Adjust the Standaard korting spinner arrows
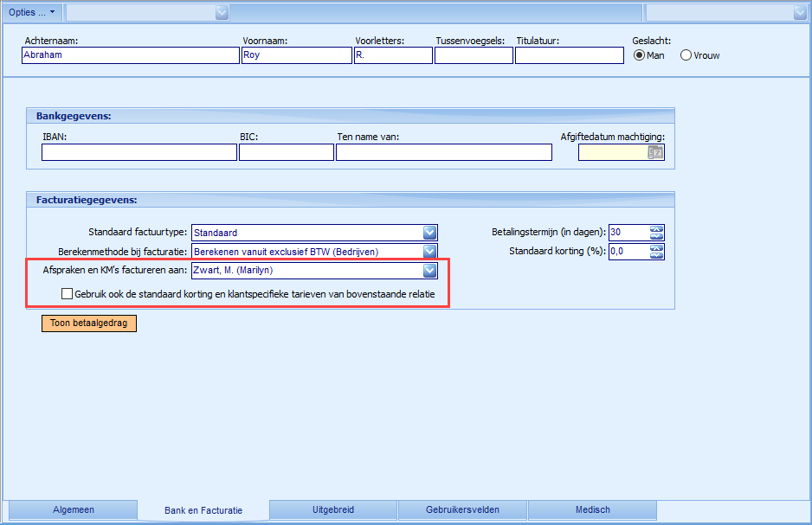This screenshot has height=525, width=812. click(656, 252)
